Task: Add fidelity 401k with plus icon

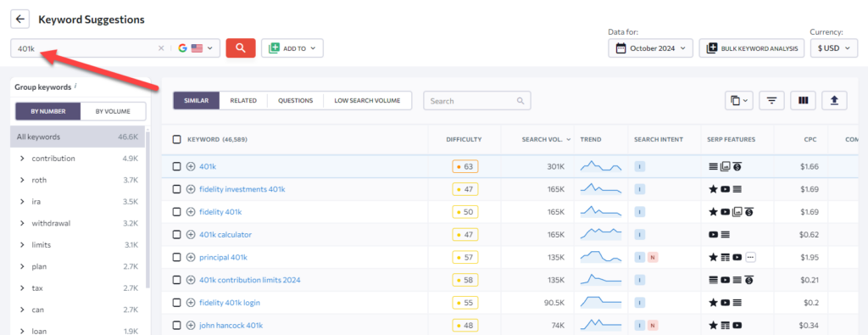Action: click(191, 212)
